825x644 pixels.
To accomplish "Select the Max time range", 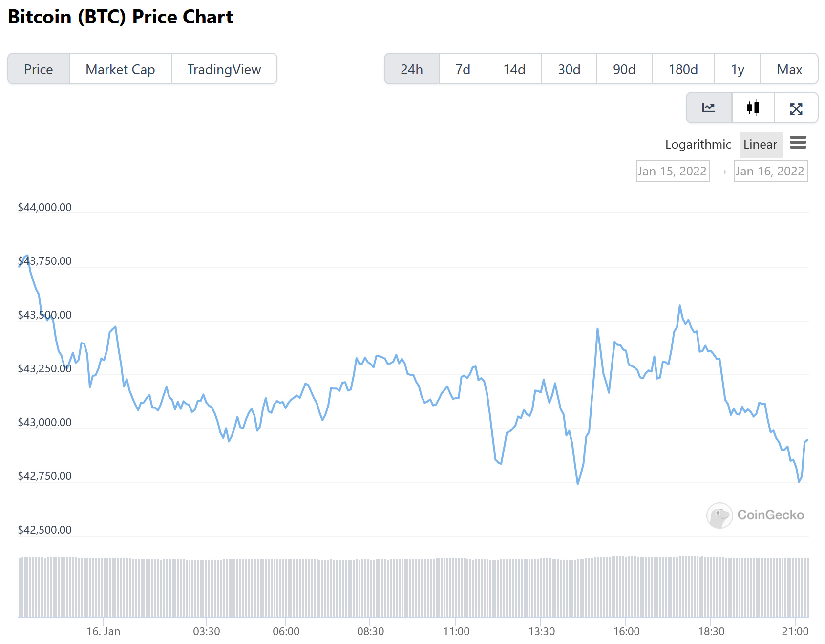I will click(x=789, y=69).
